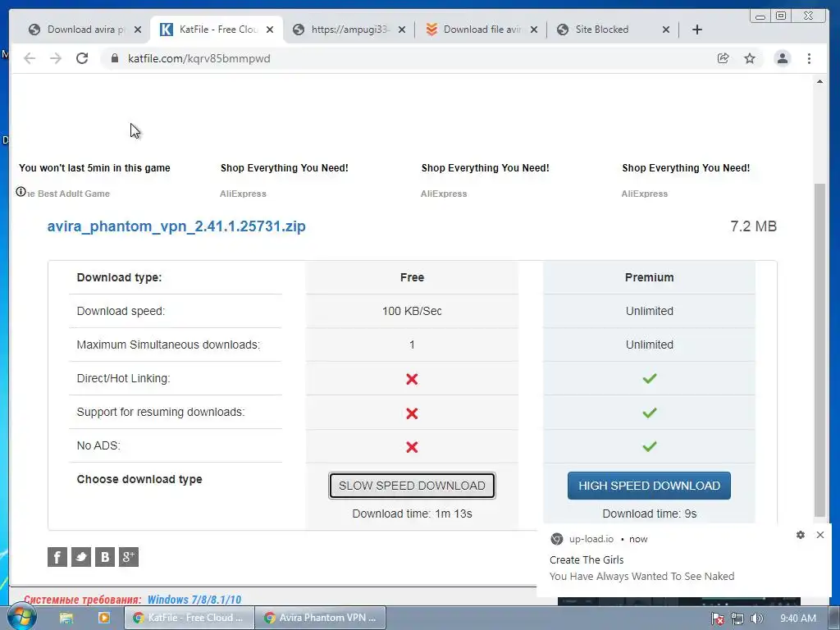Go back to previous page
The height and width of the screenshot is (630, 840).
pos(30,58)
